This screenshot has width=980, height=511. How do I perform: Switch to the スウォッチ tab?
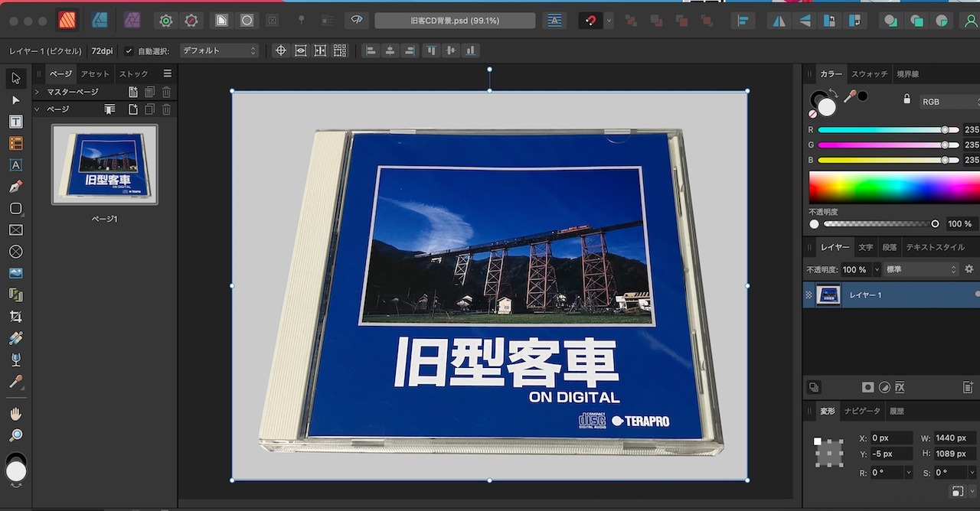(870, 74)
